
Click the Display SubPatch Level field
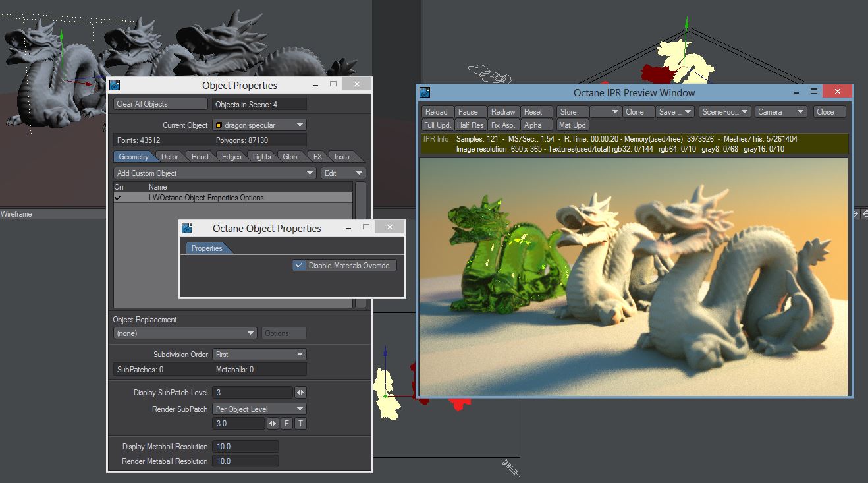(x=252, y=393)
